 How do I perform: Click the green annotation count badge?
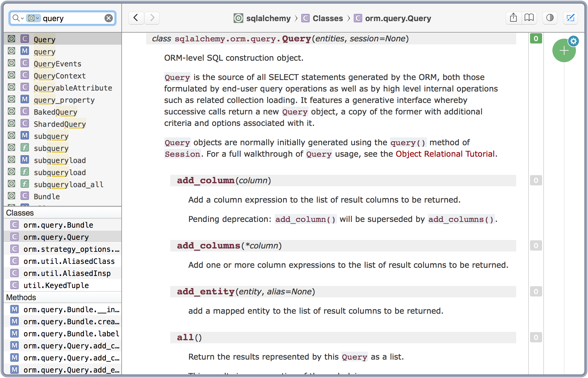point(536,38)
